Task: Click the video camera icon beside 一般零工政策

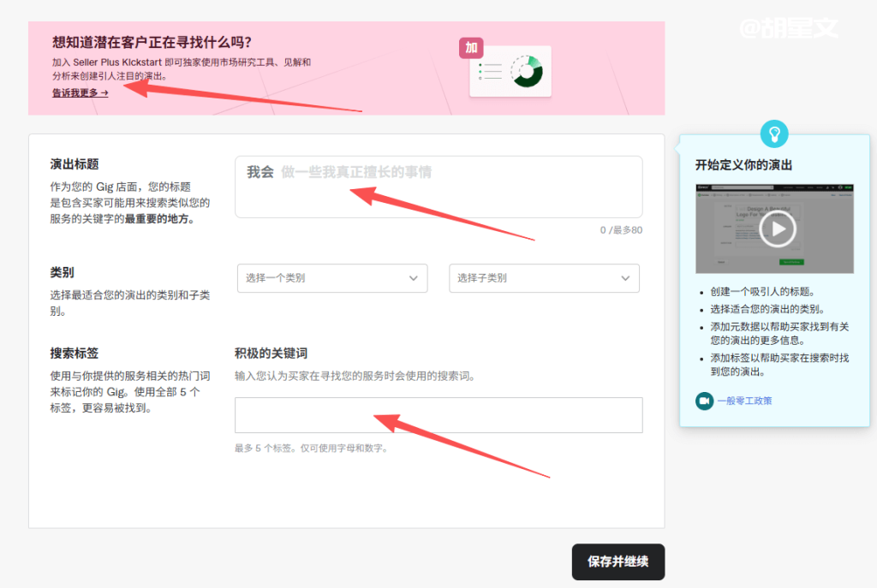Action: click(703, 401)
